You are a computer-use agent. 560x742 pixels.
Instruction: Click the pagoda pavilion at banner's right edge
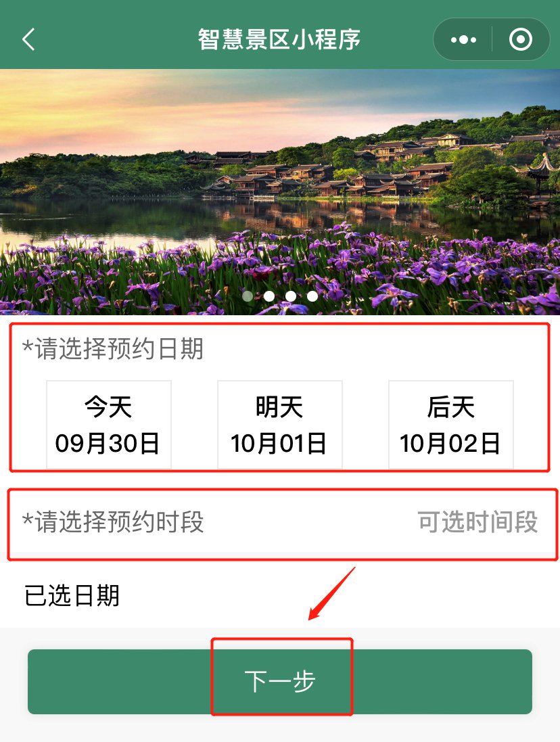point(543,172)
